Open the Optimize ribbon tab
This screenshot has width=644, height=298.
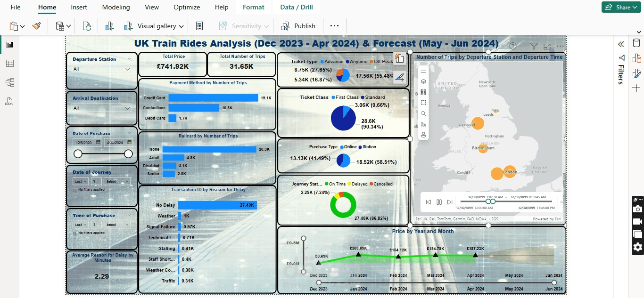click(x=187, y=7)
